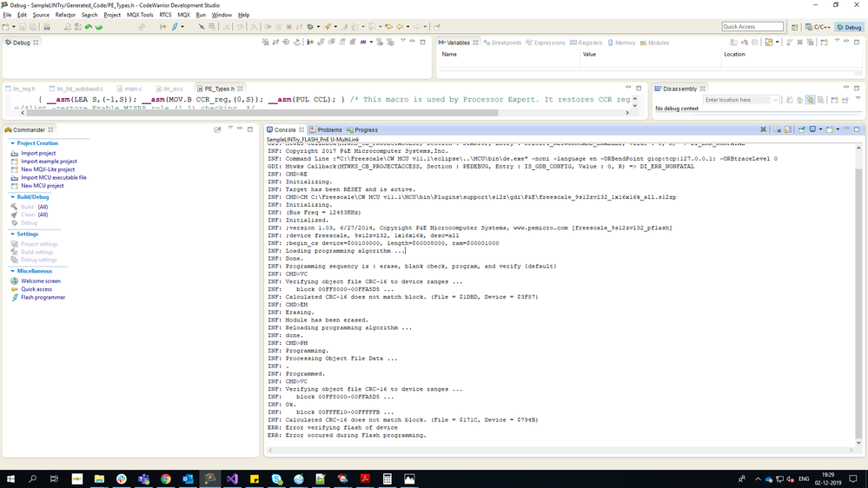Screen dimensions: 868x488
Task: Click the Flash programmer lightning toolbar icon
Action: pos(175,27)
